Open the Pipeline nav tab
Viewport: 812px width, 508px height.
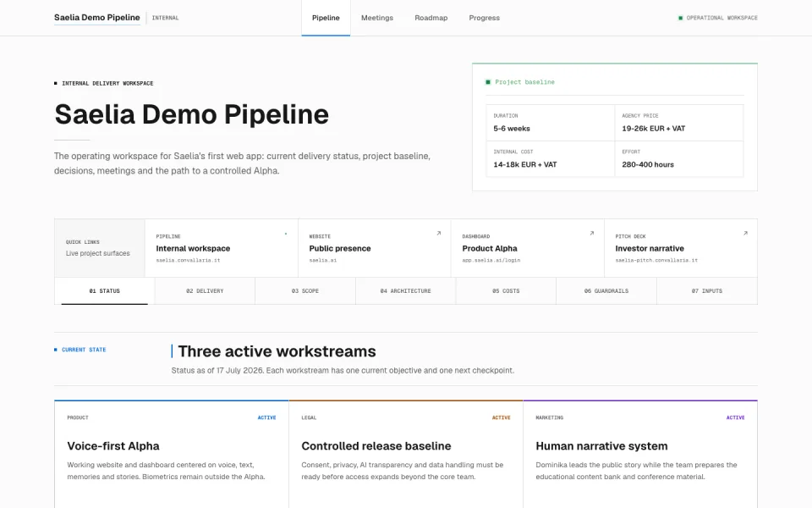pos(326,18)
